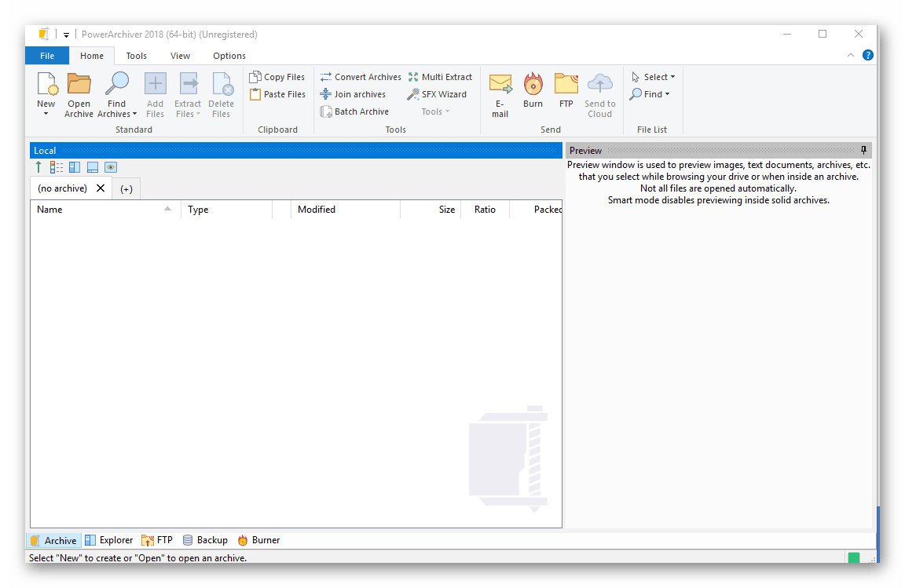Switch to Burner mode at bottom
This screenshot has width=905, height=588.
coord(258,540)
